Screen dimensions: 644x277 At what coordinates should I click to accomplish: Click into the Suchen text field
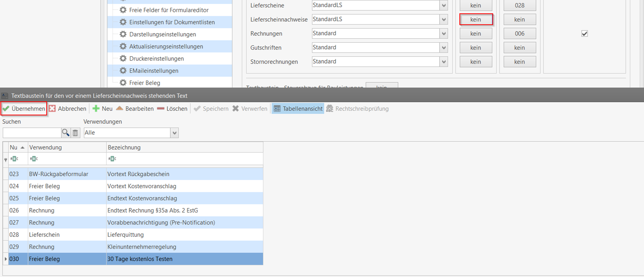32,132
